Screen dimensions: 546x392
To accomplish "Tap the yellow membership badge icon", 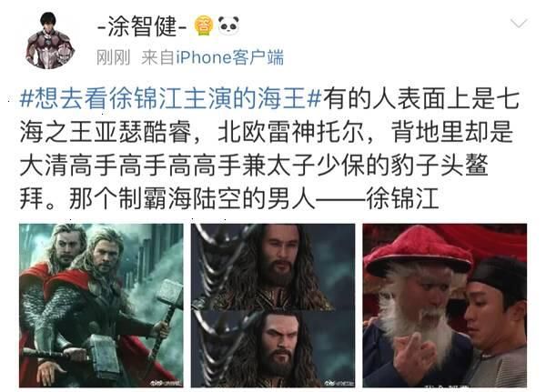I will 204,26.
